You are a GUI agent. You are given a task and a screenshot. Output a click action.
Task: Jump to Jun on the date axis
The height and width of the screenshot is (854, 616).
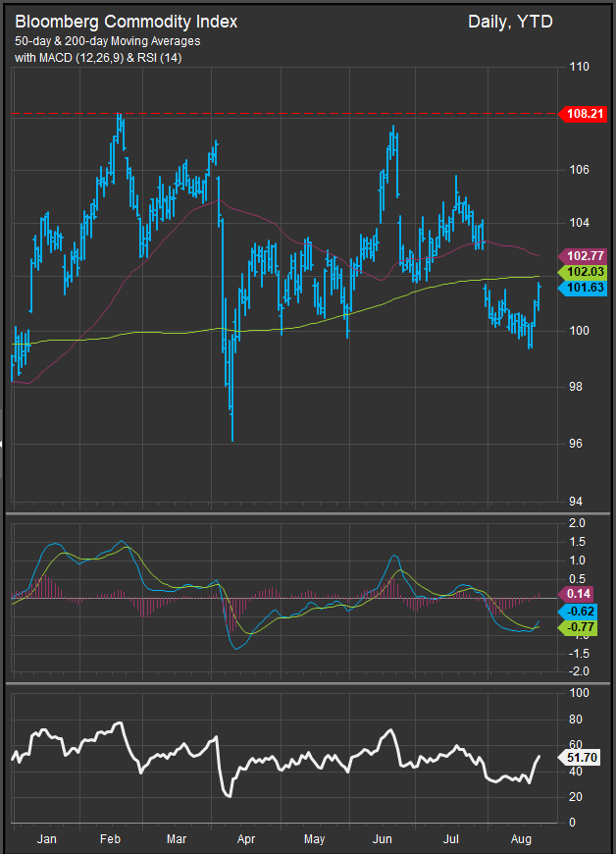point(384,840)
